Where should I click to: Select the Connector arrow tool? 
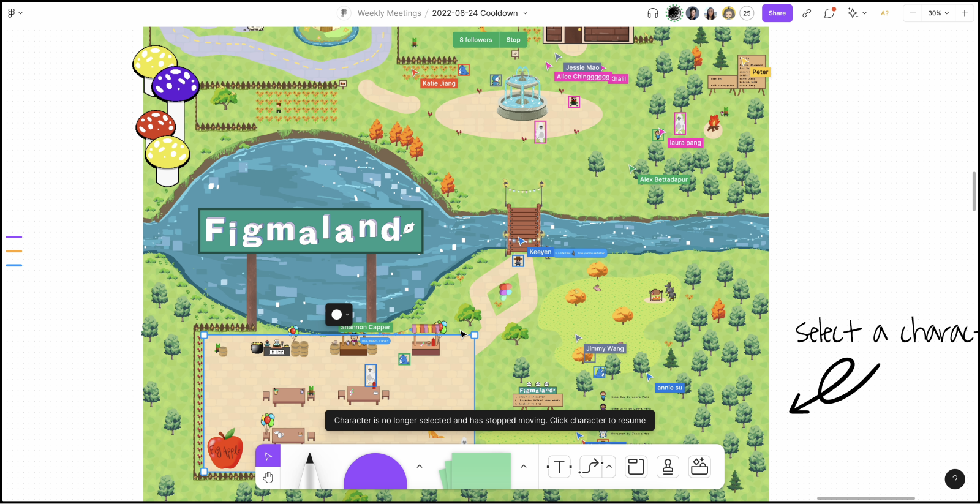[590, 467]
